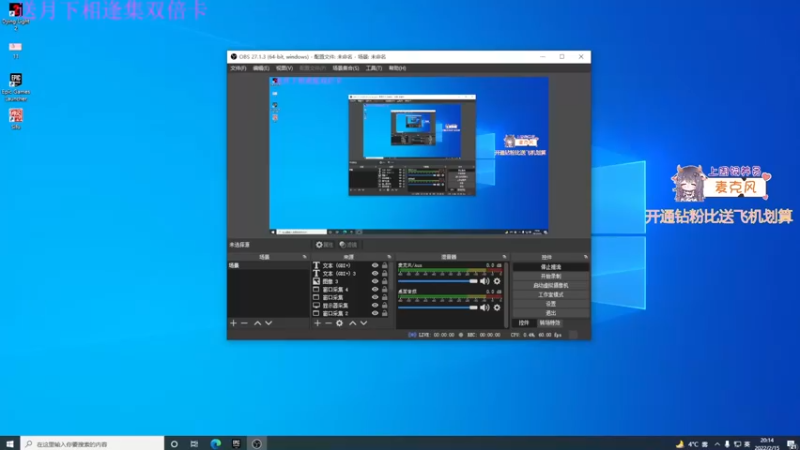Add a new scene with the plus icon
The image size is (800, 450).
pos(234,323)
